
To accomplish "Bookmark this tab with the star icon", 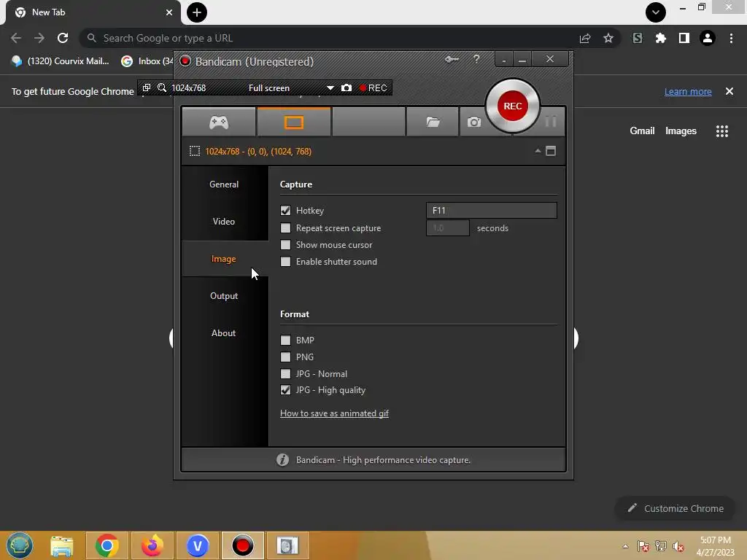I will pyautogui.click(x=608, y=38).
